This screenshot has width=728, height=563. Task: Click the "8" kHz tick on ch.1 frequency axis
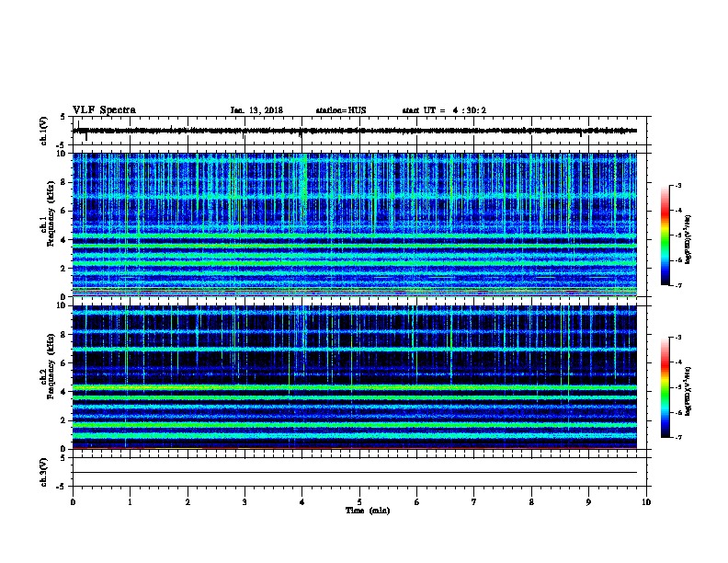(x=63, y=182)
